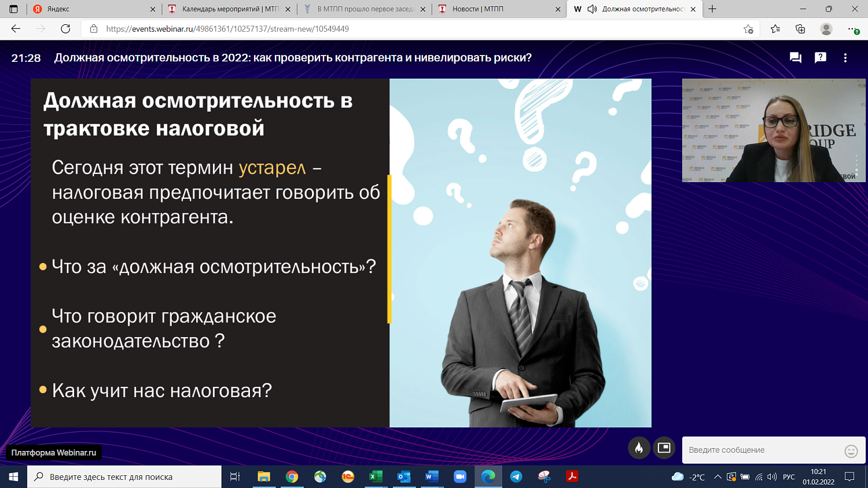Open the browser profile icon
868x488 pixels.
[x=826, y=29]
